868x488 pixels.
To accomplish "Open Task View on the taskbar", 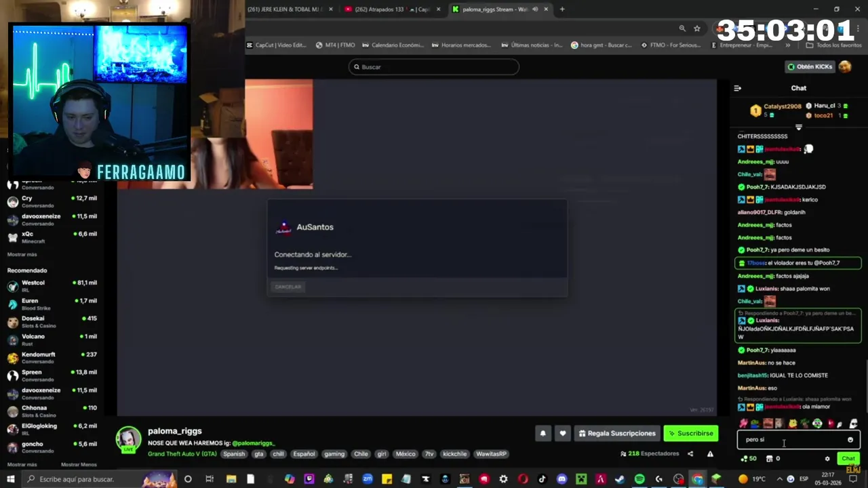I will point(210,479).
